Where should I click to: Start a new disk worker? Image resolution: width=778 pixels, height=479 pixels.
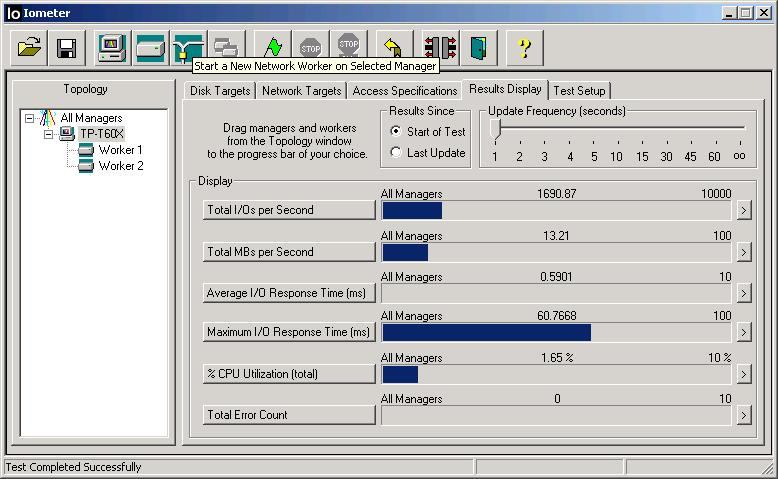[x=150, y=48]
